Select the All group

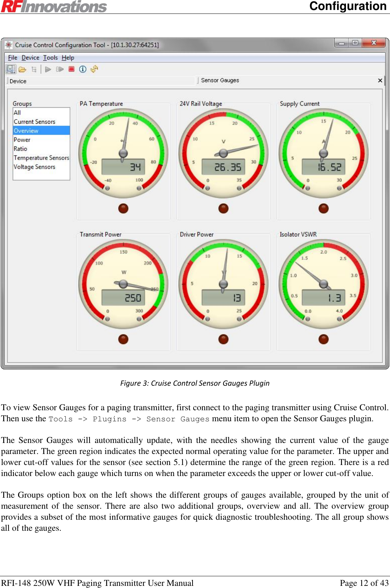(41, 113)
